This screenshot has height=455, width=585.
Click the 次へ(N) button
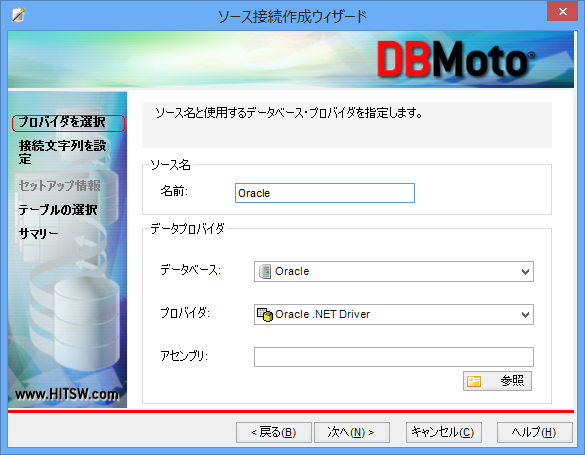(x=352, y=432)
